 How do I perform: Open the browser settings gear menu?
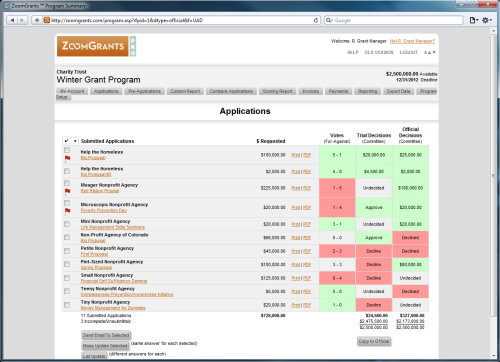click(x=487, y=20)
